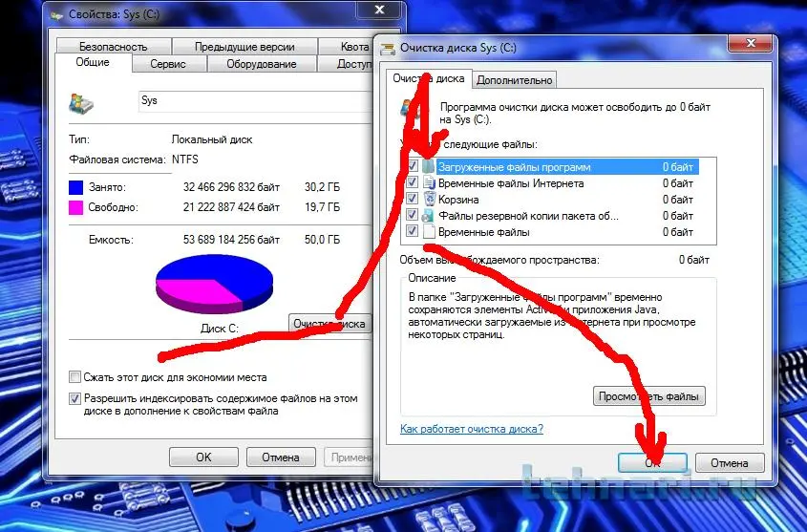Click the 21 222 887 424 байт value
Viewport: 807px width, 532px height.
point(231,207)
